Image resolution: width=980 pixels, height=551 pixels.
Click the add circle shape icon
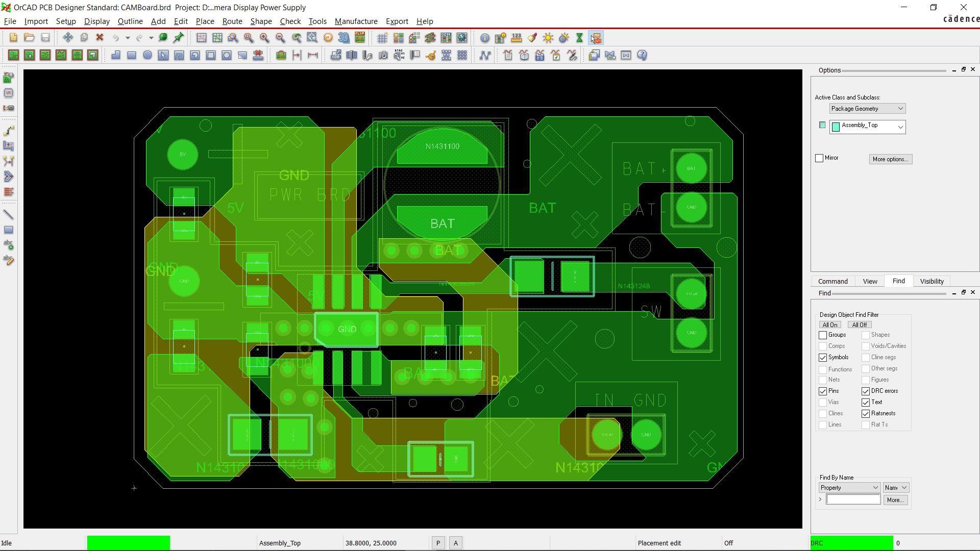(148, 56)
